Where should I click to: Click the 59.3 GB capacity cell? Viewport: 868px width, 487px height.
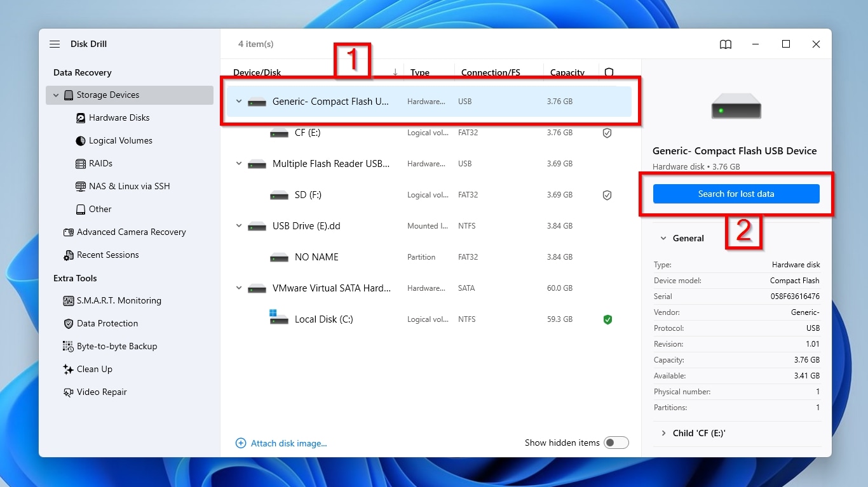pos(560,319)
